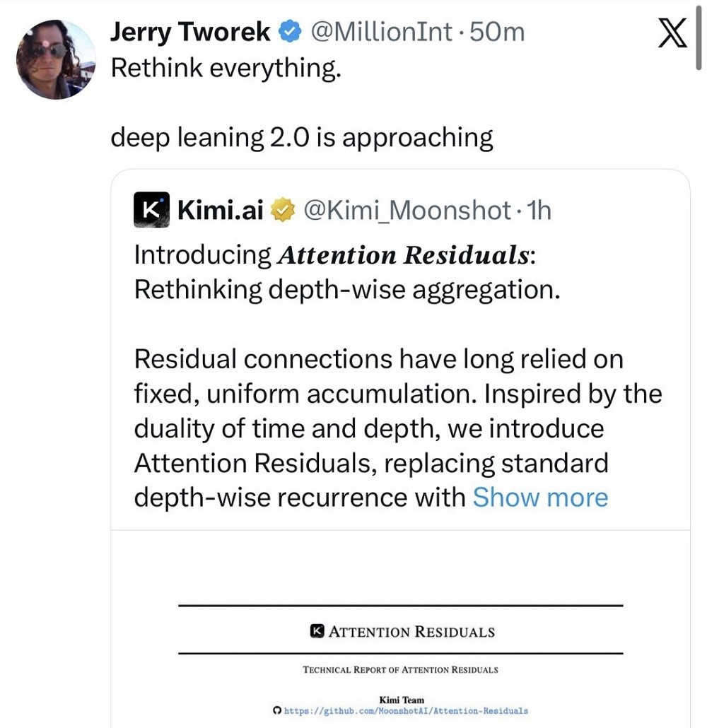Open the @Kimi_Moonshot handle
707x728 pixels.
pos(407,210)
